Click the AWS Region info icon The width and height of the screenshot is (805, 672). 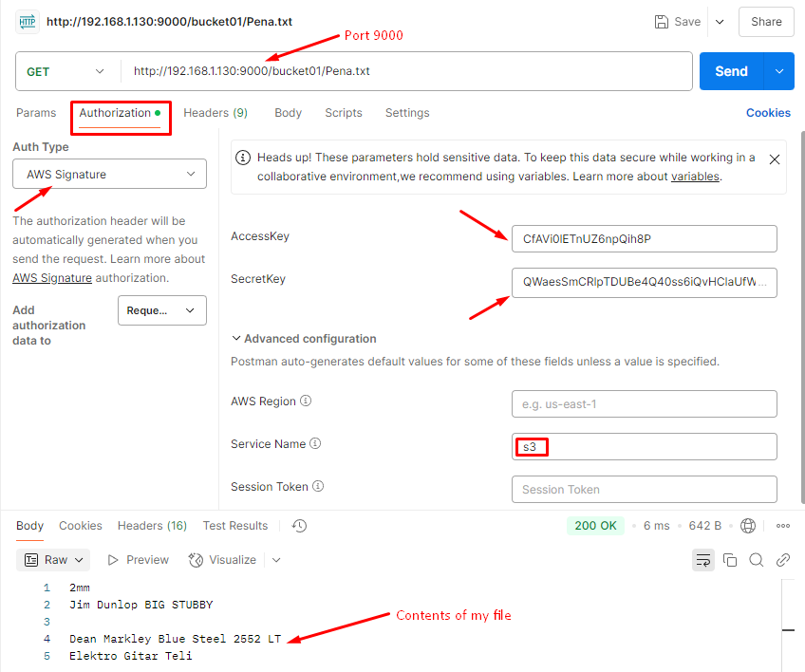tap(307, 401)
